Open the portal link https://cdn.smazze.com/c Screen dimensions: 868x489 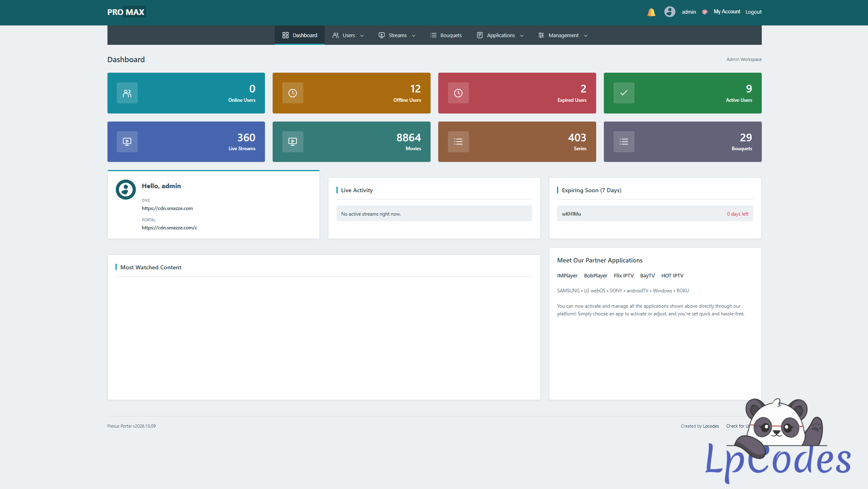169,228
